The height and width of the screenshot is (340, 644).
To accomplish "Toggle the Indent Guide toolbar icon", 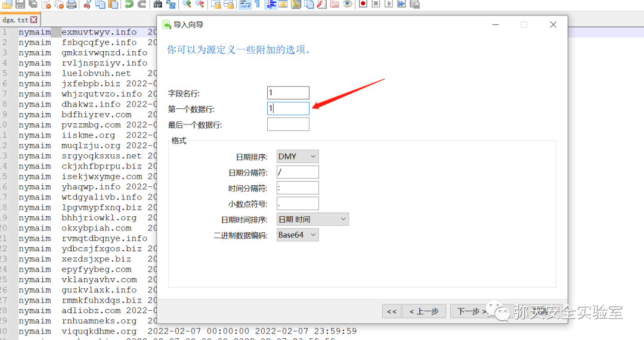I will (271, 4).
